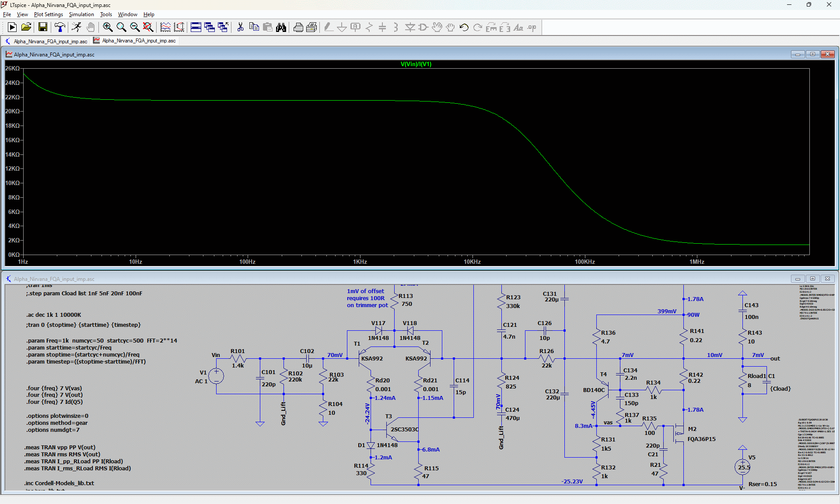Save the schematic with the floppy icon
The height and width of the screenshot is (504, 840).
pos(42,27)
